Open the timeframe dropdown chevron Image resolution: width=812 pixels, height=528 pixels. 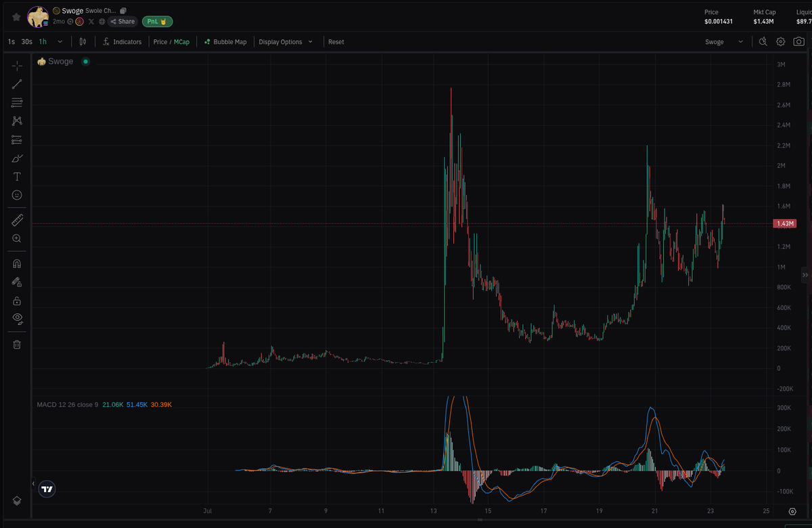coord(60,41)
